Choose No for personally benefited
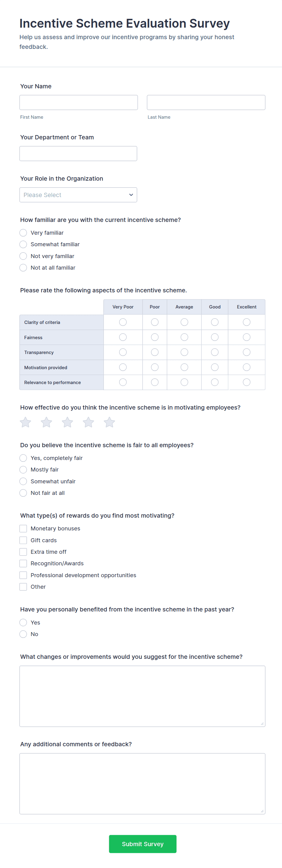The image size is (282, 868). coord(23,634)
